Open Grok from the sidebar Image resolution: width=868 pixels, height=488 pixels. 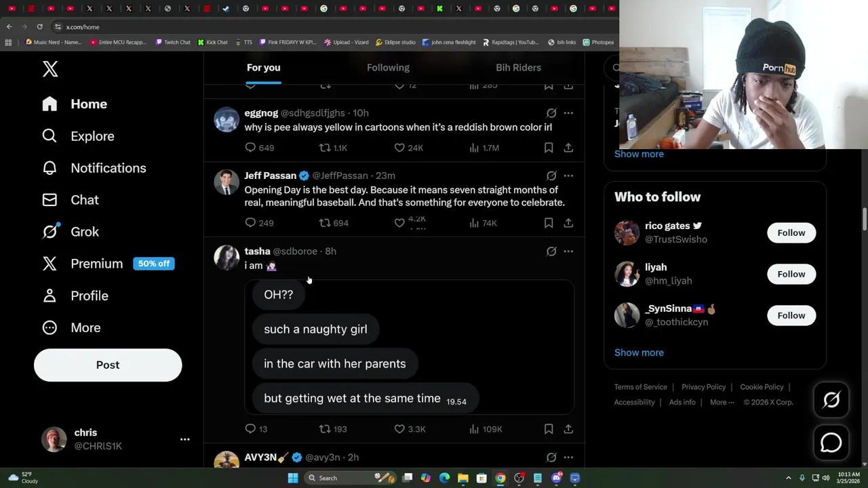(x=71, y=232)
